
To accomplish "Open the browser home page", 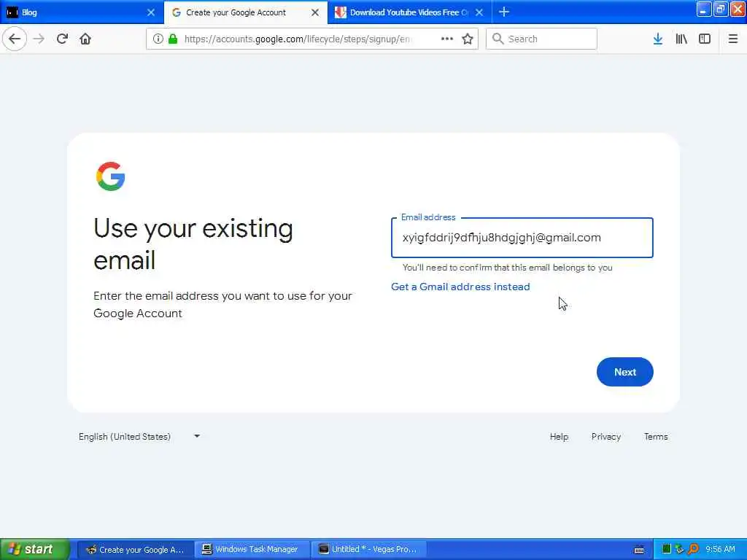I will click(x=85, y=39).
